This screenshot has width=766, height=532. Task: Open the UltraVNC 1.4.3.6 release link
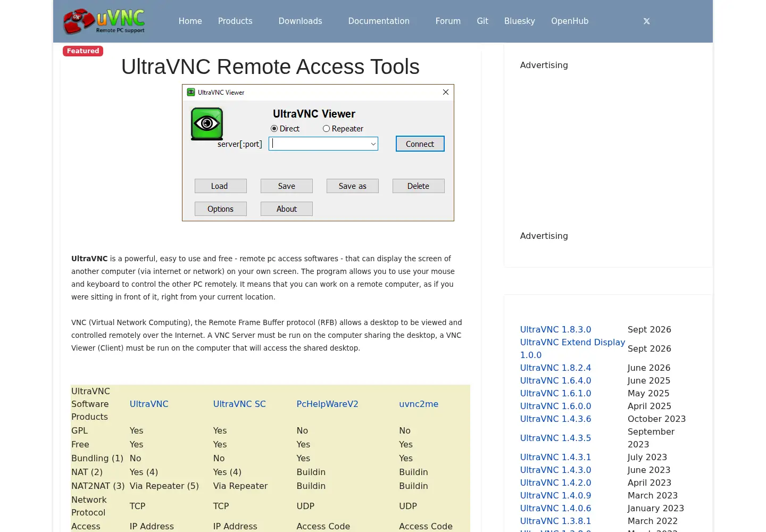pos(555,419)
